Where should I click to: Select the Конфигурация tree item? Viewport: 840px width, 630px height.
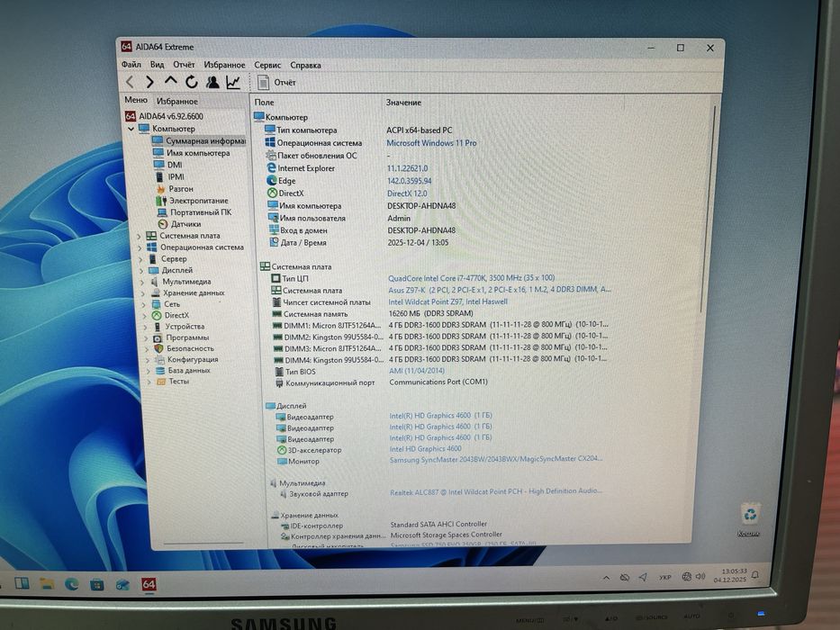click(193, 359)
